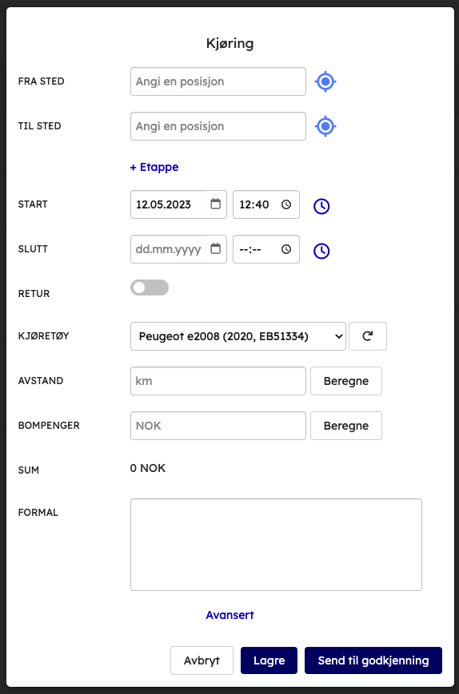Add a stop with + Etappe
459x694 pixels.
click(x=154, y=167)
